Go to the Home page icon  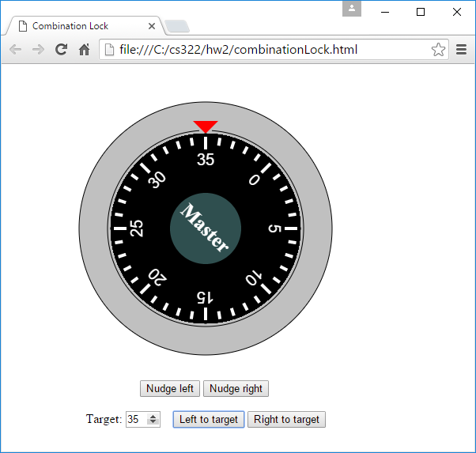84,50
